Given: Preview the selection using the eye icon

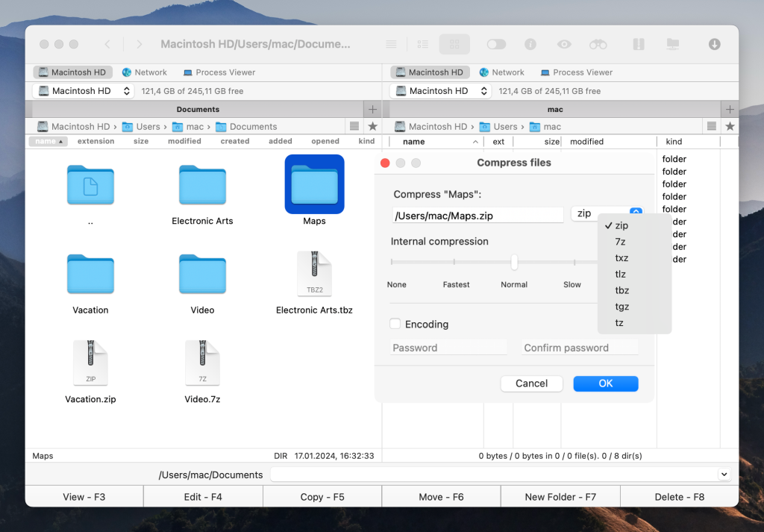Looking at the screenshot, I should click(x=563, y=44).
